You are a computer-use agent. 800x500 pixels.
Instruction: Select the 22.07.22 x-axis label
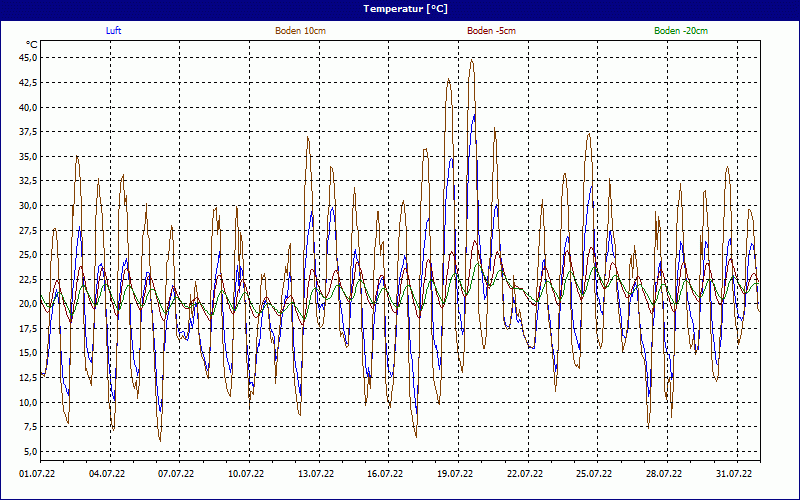[525, 475]
